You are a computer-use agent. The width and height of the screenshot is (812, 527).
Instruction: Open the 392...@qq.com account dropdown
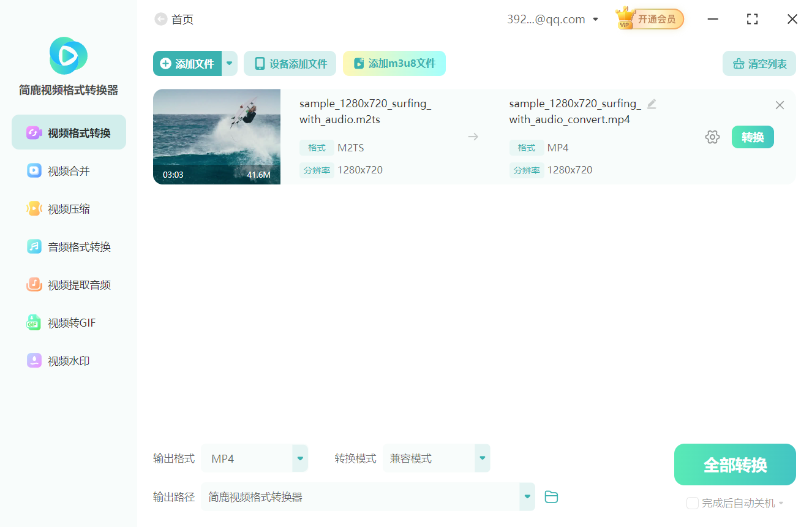(x=553, y=20)
